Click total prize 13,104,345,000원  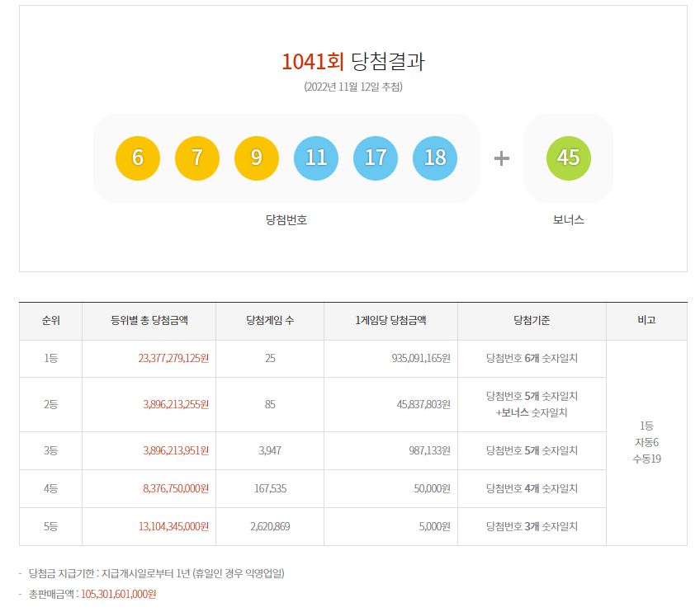(x=173, y=526)
